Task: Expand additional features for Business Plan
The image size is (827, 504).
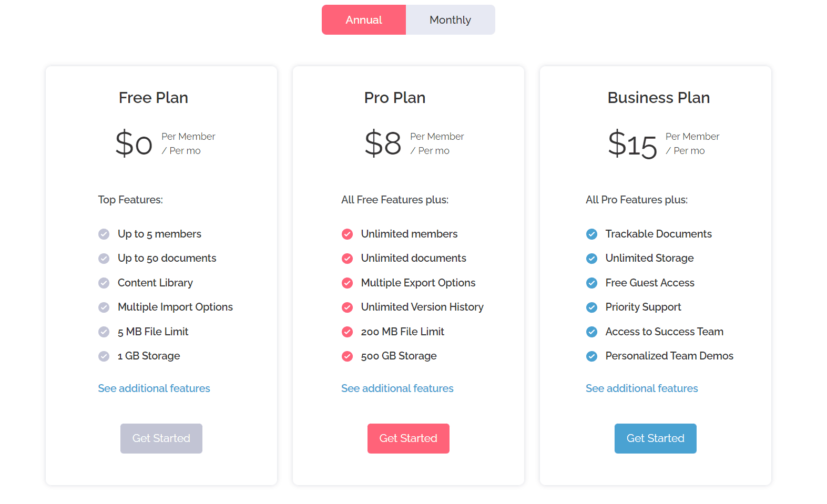Action: tap(641, 388)
